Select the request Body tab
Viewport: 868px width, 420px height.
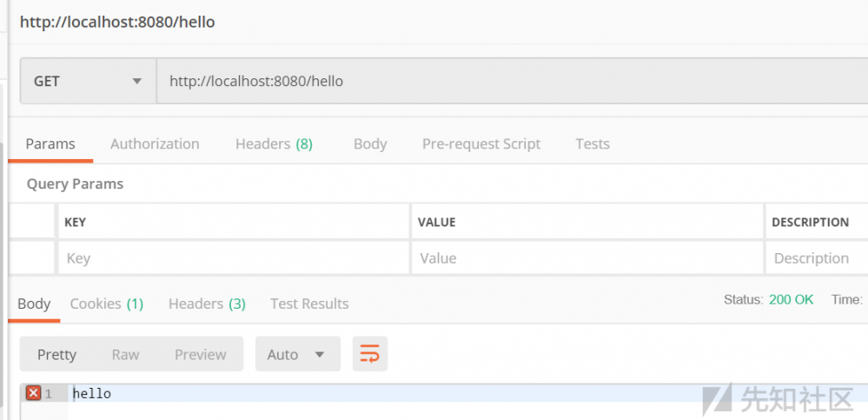[370, 143]
